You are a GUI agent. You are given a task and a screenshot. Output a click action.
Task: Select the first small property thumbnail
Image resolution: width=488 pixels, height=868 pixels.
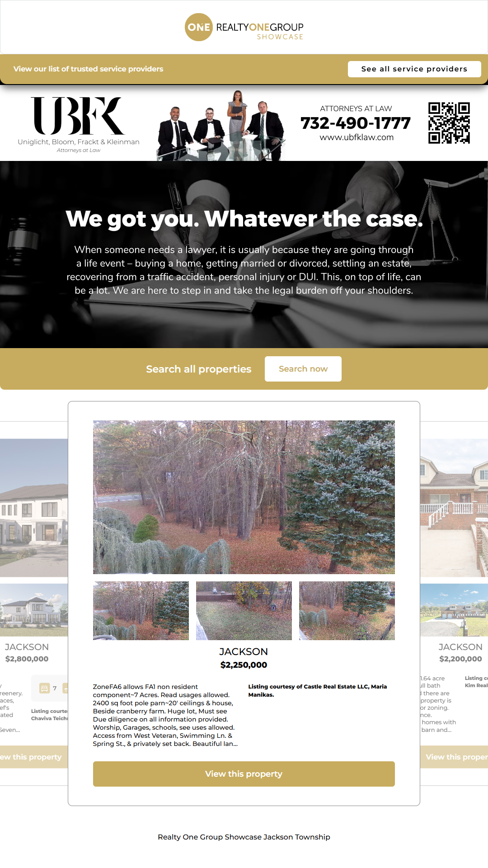pos(141,611)
